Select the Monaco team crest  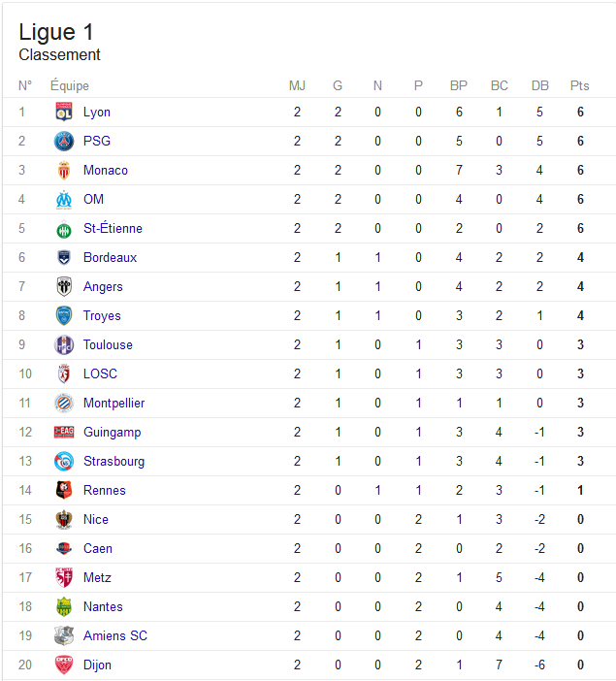(x=64, y=171)
